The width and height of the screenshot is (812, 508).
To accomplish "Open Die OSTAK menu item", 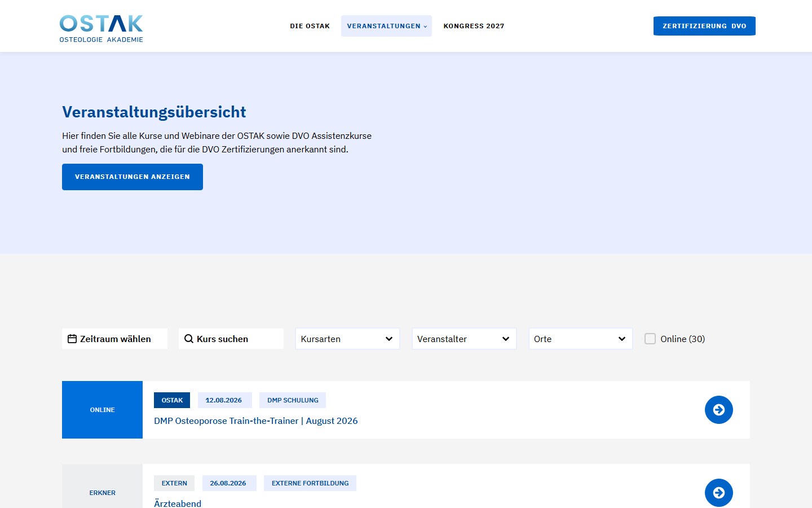I will point(310,26).
